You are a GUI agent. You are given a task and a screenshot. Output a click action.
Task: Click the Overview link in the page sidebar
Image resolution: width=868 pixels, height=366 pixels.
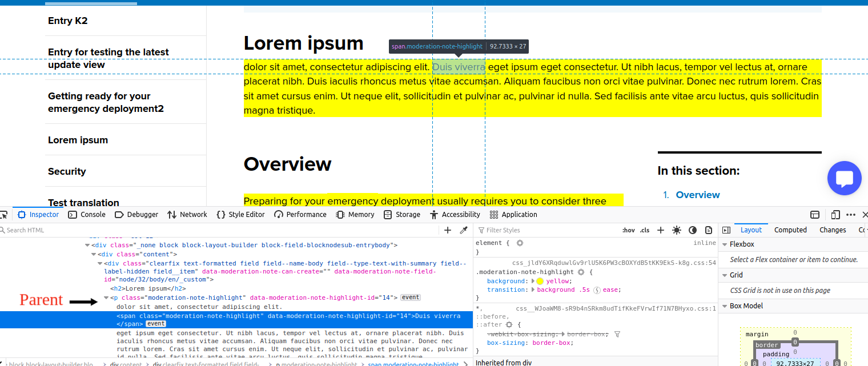698,195
